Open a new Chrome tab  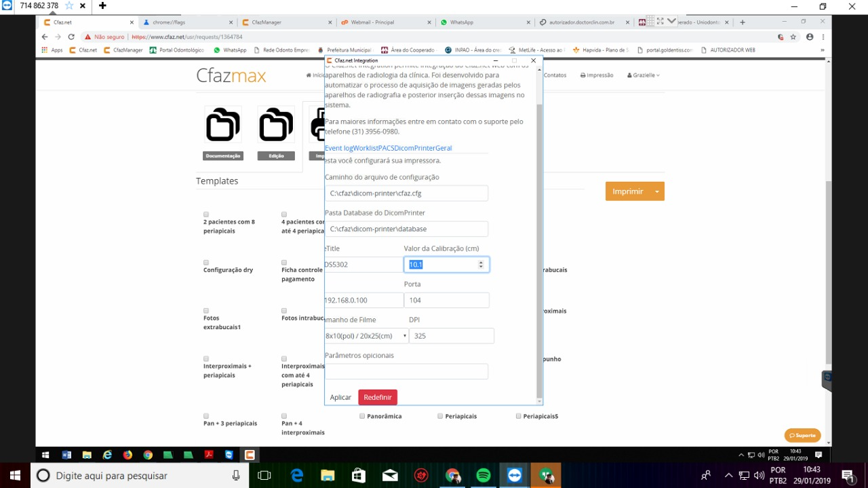click(x=743, y=22)
